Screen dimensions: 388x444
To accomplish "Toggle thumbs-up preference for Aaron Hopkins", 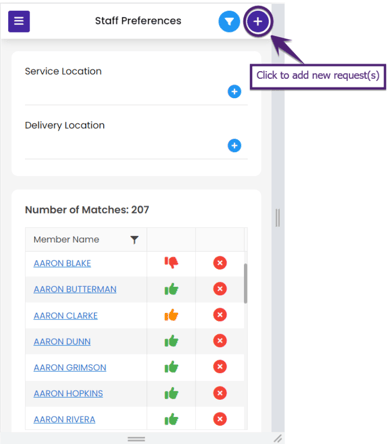I will (171, 393).
